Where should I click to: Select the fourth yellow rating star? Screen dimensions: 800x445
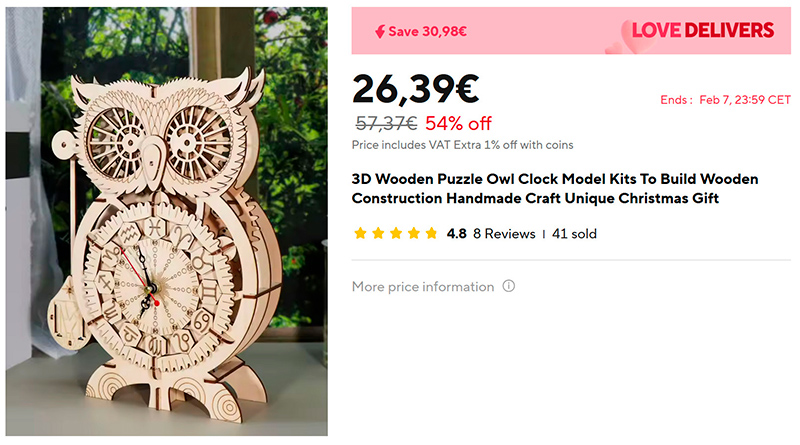click(413, 234)
